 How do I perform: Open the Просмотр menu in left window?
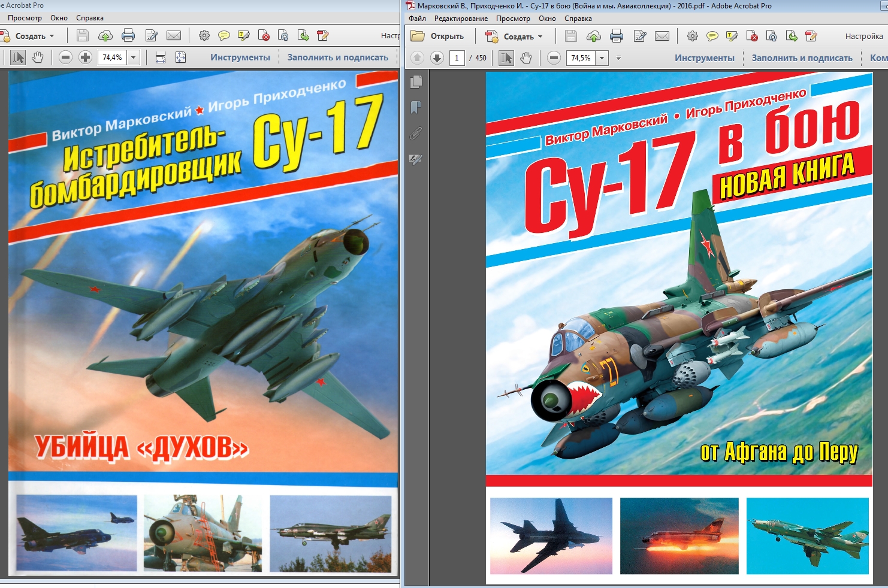(25, 18)
